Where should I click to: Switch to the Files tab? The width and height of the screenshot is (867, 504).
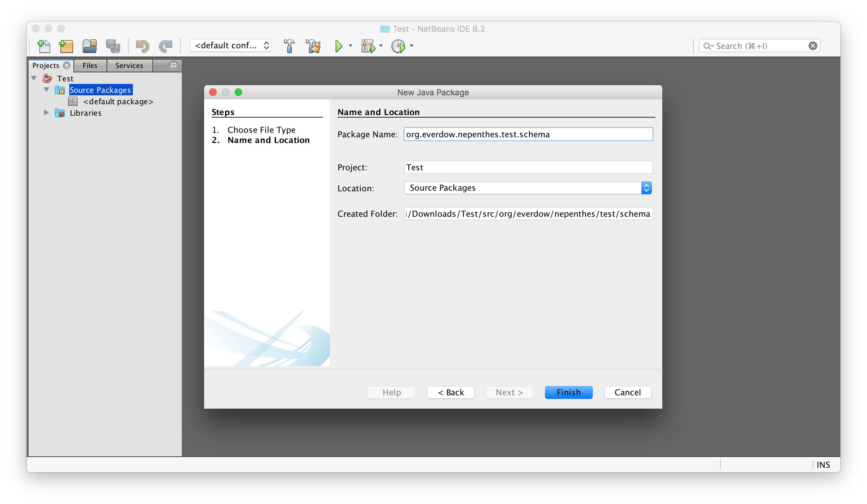90,65
